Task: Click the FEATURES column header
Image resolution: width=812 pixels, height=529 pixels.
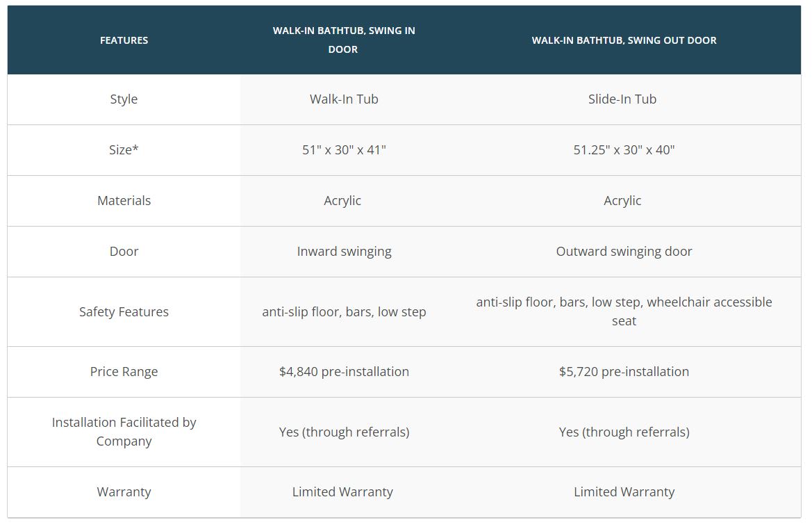Action: [124, 40]
